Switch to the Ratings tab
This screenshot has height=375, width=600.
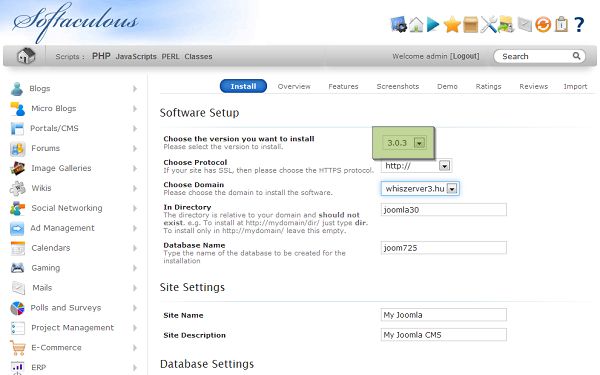coord(488,86)
